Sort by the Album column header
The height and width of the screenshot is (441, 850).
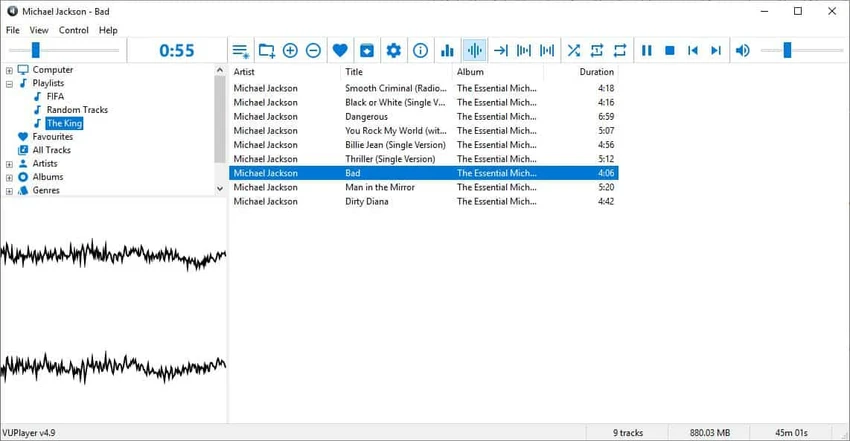(x=498, y=72)
